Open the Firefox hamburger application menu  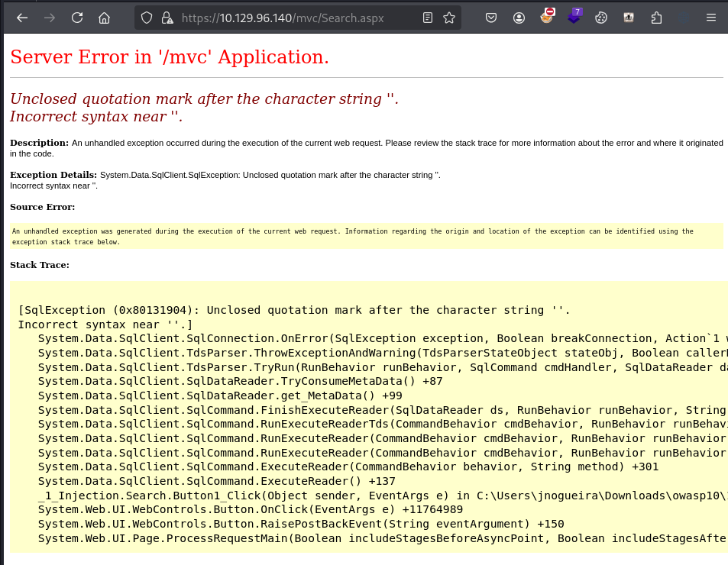pyautogui.click(x=710, y=17)
